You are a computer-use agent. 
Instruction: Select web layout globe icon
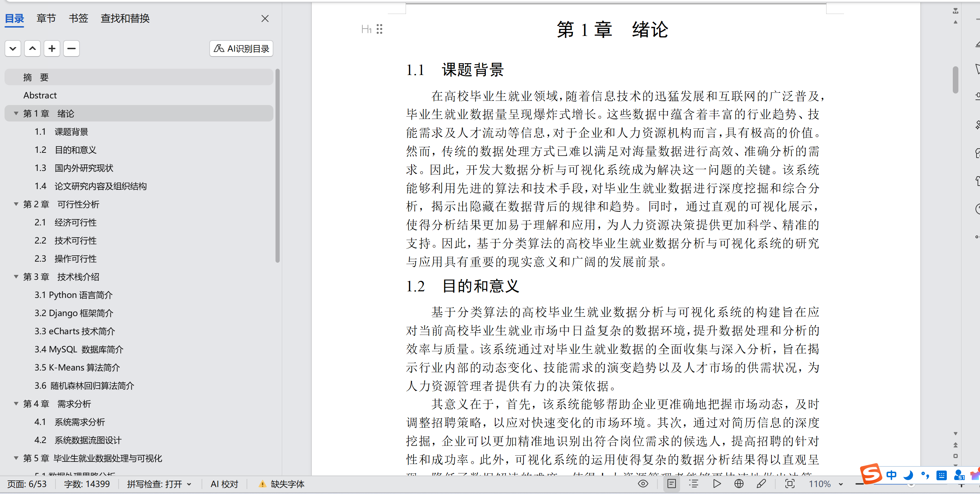point(739,484)
